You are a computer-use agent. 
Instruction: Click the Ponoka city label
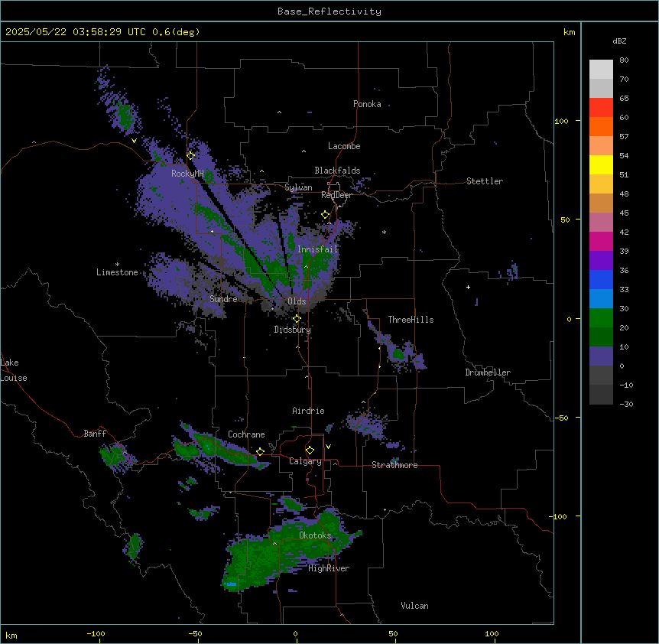pos(367,104)
